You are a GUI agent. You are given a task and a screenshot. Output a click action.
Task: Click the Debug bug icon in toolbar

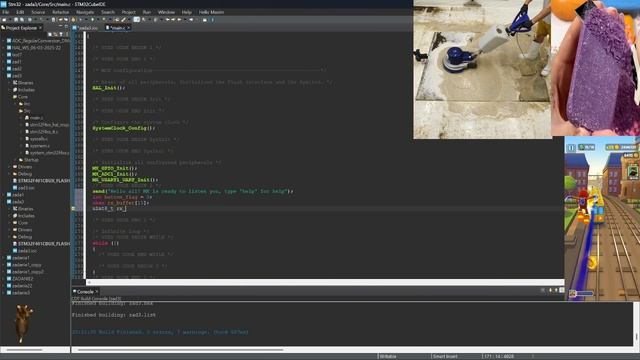80,20
